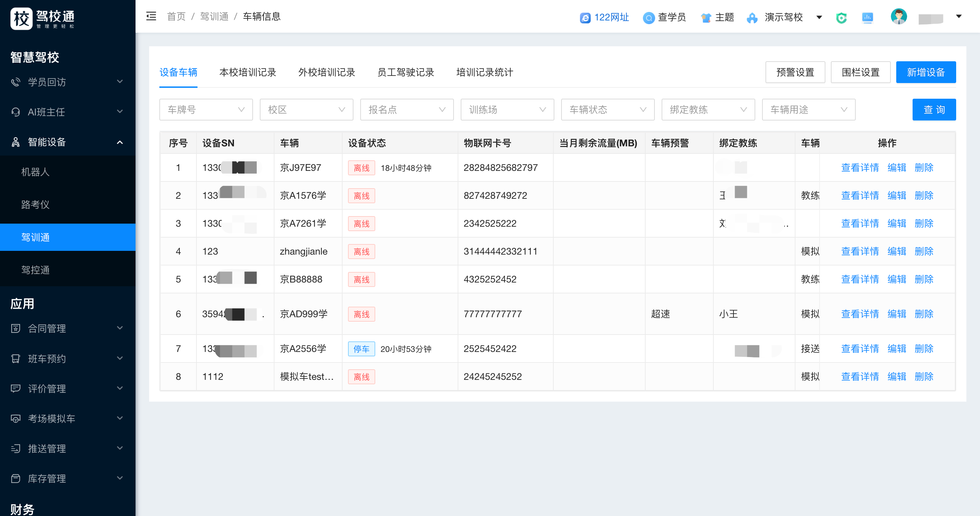Click the 演示驾校 school icon

(752, 17)
